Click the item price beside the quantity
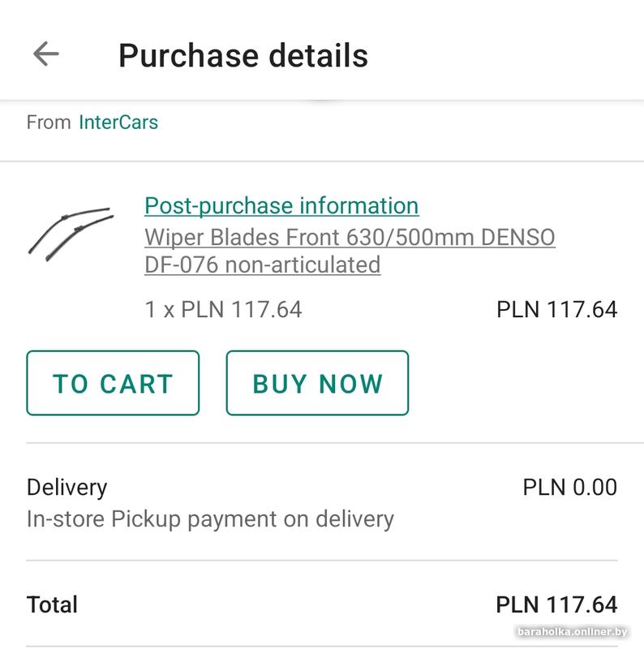The image size is (644, 649). [x=556, y=309]
